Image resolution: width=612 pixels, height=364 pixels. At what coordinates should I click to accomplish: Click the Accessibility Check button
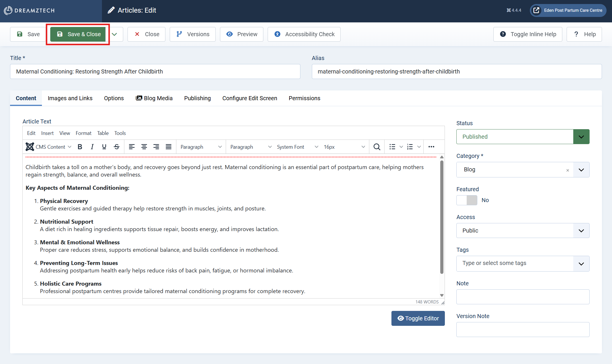pyautogui.click(x=304, y=34)
